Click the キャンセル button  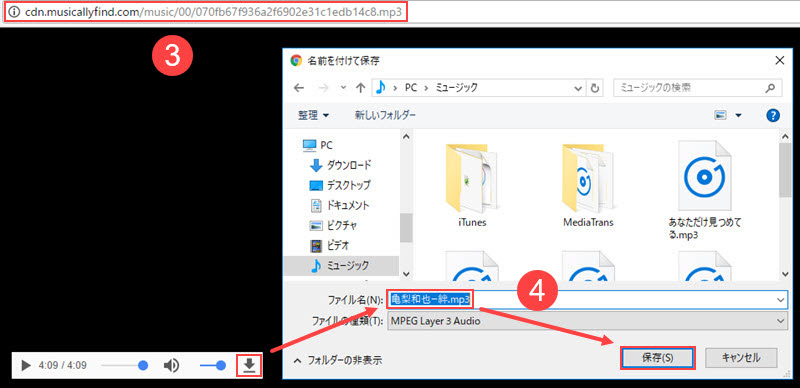tap(741, 358)
